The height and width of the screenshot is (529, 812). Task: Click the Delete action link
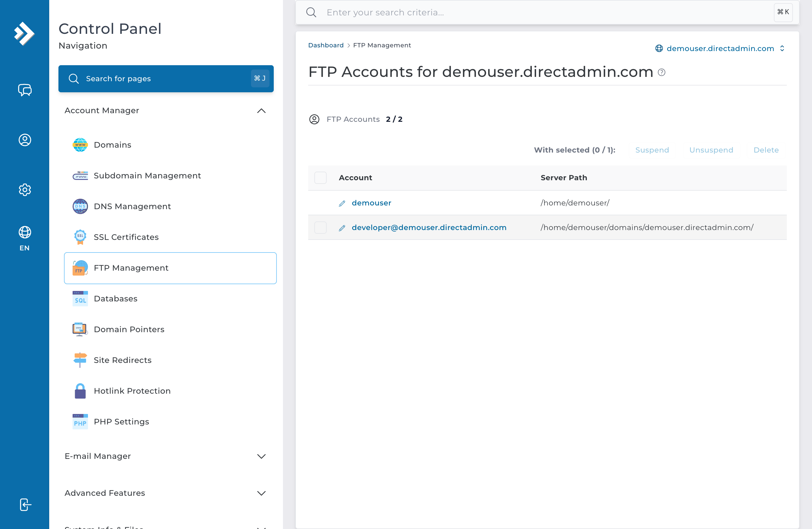[766, 150]
